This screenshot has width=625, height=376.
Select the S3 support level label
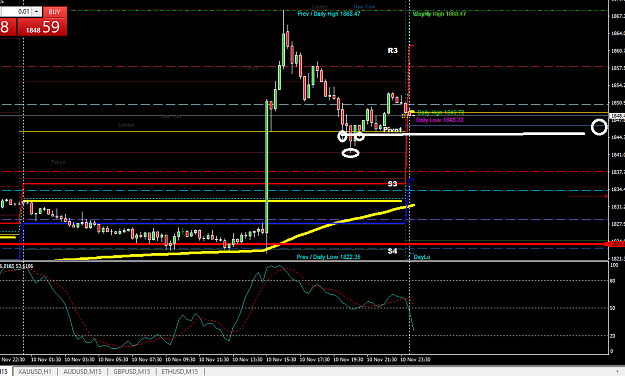(x=392, y=184)
